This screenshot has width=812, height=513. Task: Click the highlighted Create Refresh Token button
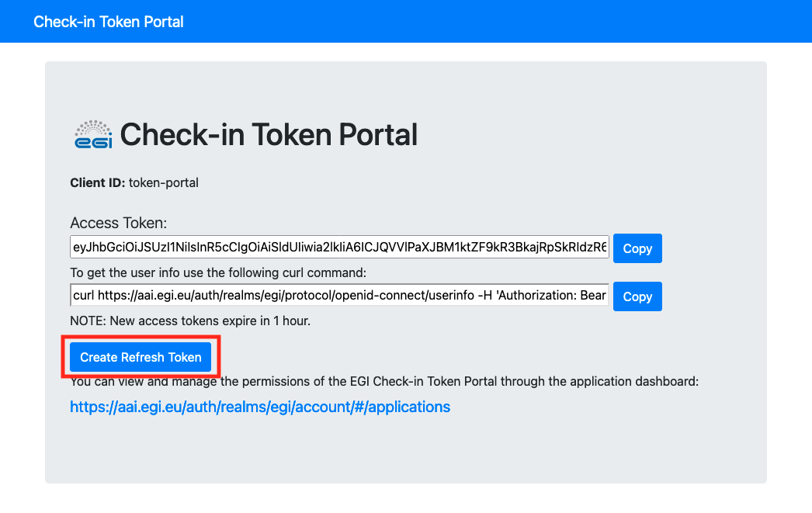point(141,357)
